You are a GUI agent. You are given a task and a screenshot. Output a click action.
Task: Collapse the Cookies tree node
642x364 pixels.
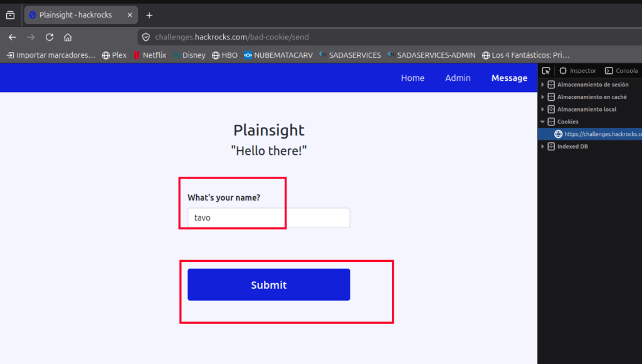click(x=542, y=122)
